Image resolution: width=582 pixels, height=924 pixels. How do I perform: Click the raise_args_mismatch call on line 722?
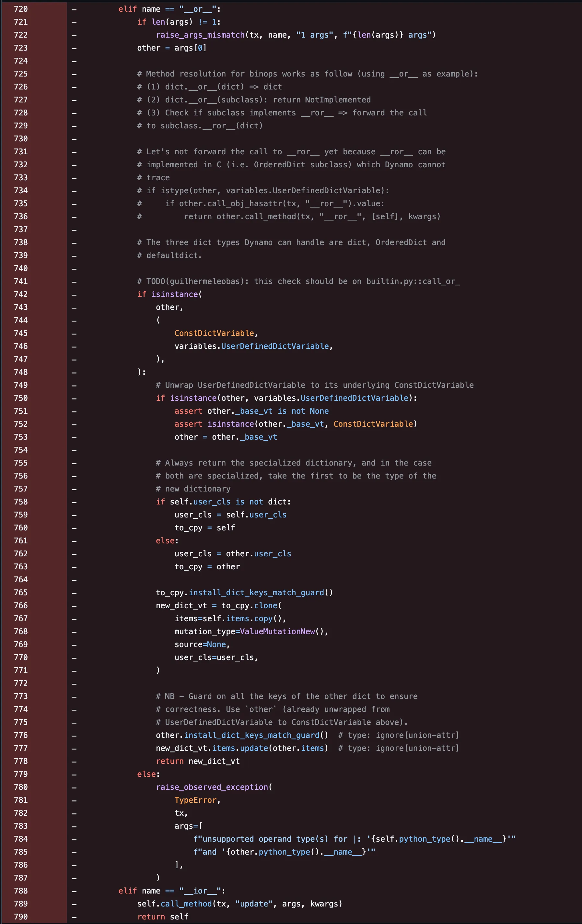pyautogui.click(x=296, y=35)
